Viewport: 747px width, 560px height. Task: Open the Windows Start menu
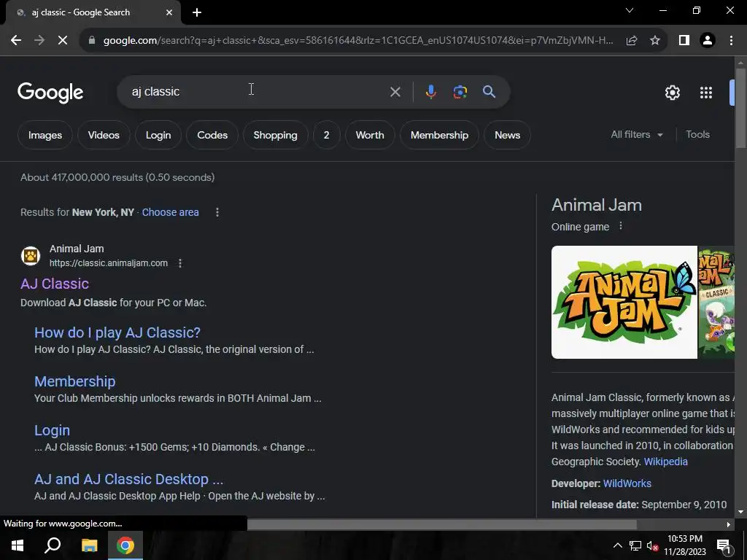(18, 545)
